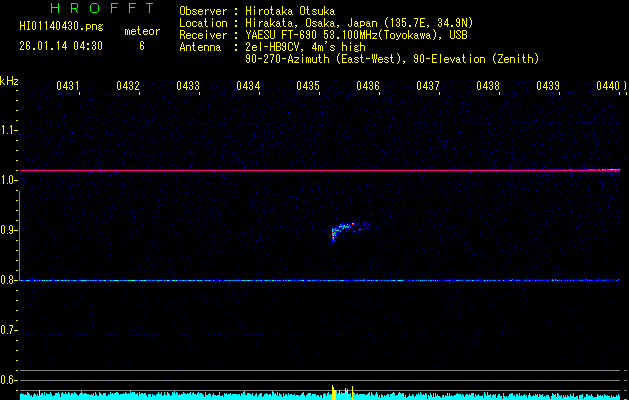Image resolution: width=629 pixels, height=400 pixels.
Task: Select the Observer Hirotaka Otsuka line
Action: pos(256,11)
